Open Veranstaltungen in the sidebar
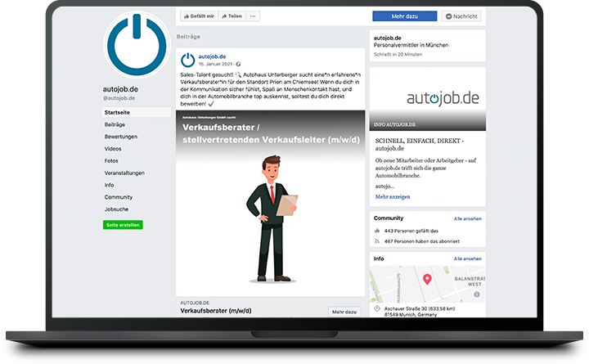This screenshot has width=589, height=364. 124,173
